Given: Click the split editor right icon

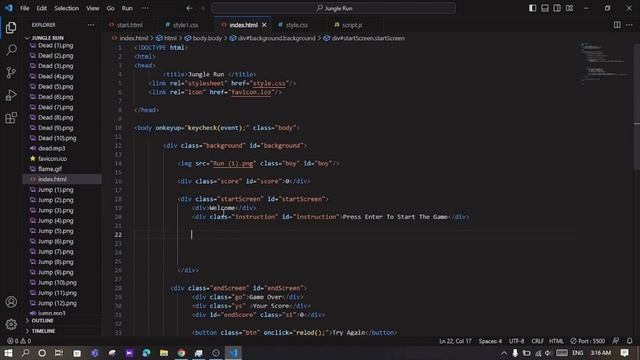Looking at the screenshot, I should pyautogui.click(x=617, y=25).
